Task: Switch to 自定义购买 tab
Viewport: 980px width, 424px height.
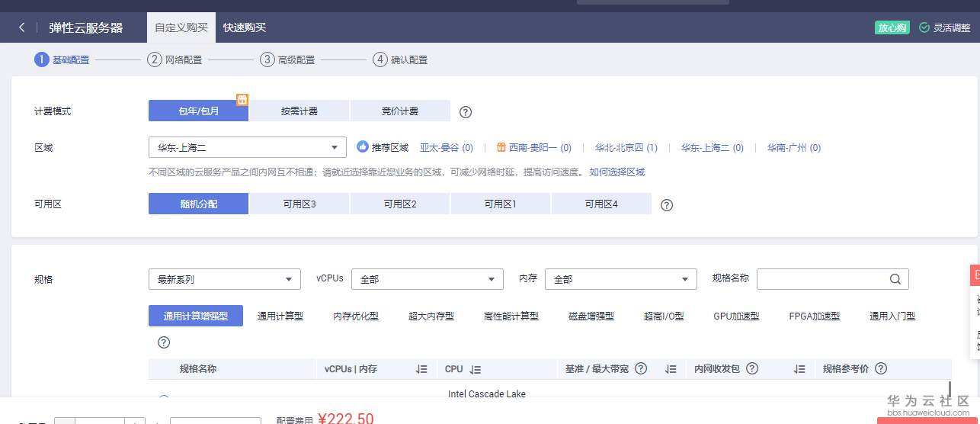Action: tap(181, 27)
